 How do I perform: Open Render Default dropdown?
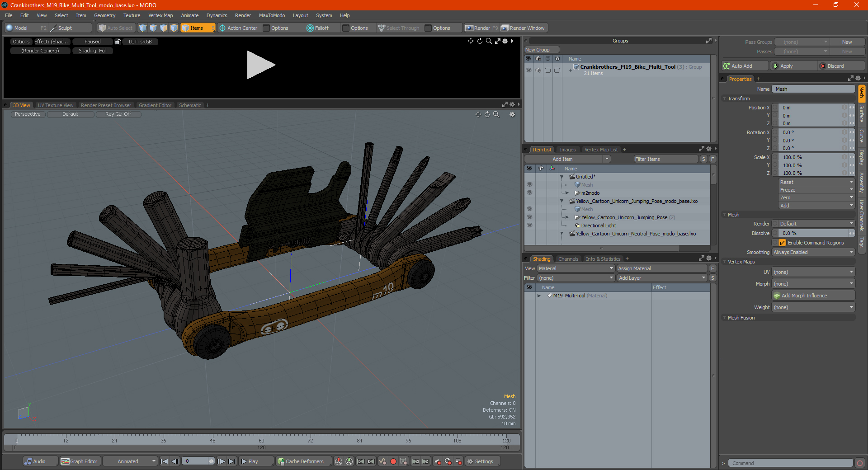pyautogui.click(x=813, y=224)
